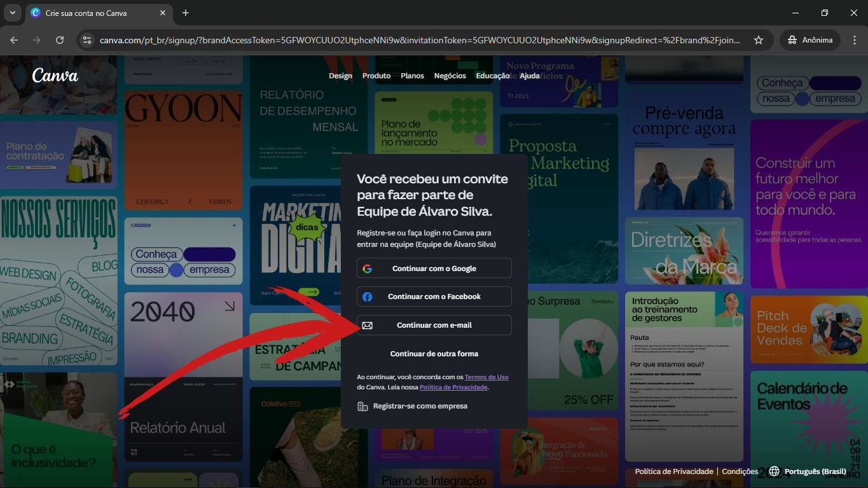Continue with Google sign-in

[434, 268]
